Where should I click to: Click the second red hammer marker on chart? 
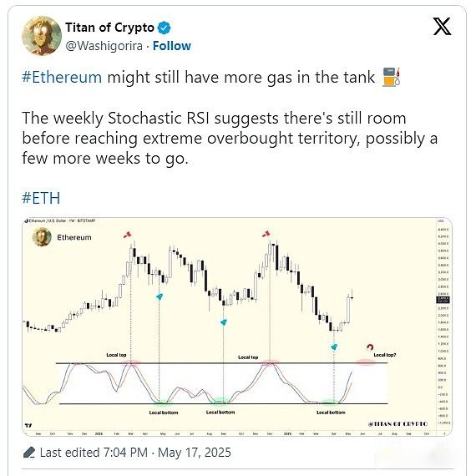(266, 234)
